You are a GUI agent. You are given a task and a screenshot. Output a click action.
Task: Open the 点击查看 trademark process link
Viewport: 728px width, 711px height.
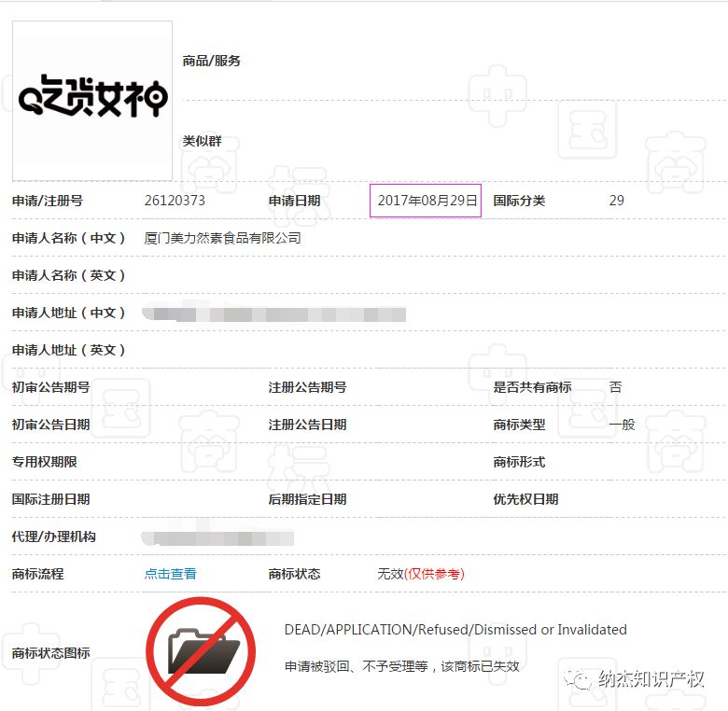(x=170, y=574)
